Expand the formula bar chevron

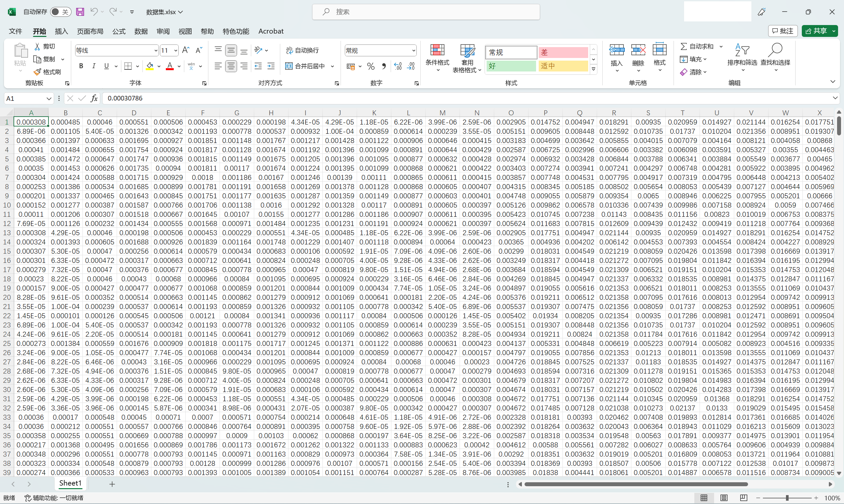(x=835, y=98)
